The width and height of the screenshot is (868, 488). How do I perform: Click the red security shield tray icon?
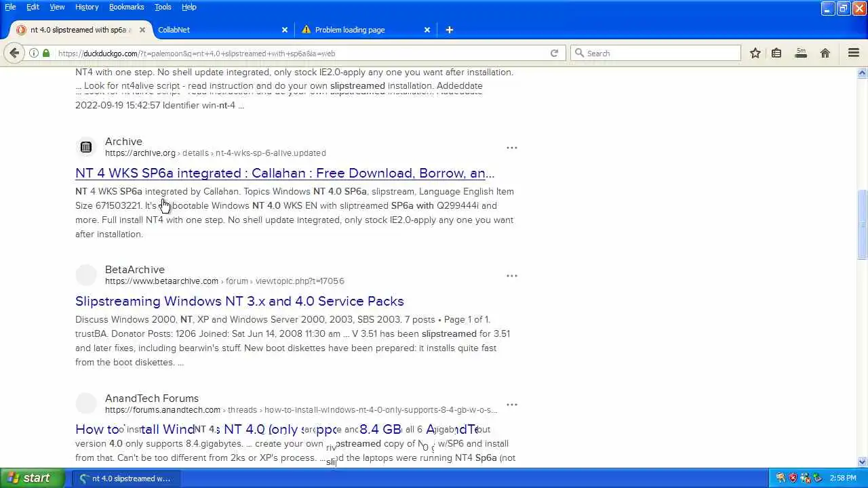click(x=793, y=478)
